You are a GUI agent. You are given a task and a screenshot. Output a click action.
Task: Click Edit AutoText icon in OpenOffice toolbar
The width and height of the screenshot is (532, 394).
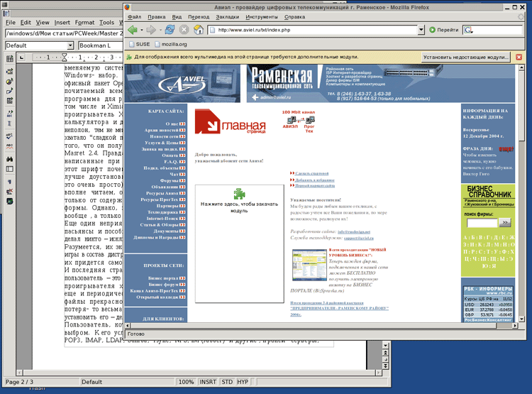pos(10,114)
